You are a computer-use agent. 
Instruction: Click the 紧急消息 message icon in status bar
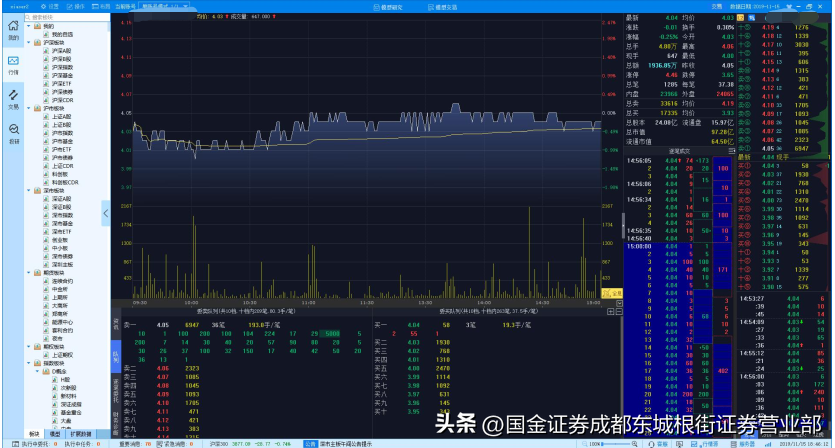click(x=160, y=444)
